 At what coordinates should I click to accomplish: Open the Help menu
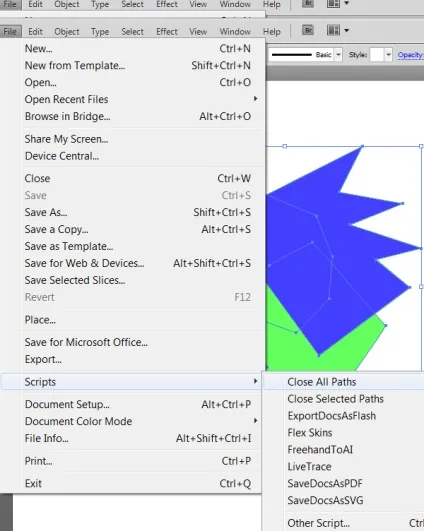(272, 31)
